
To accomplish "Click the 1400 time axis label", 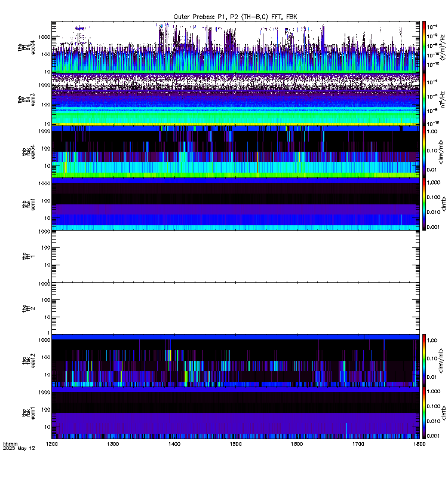I will (174, 444).
